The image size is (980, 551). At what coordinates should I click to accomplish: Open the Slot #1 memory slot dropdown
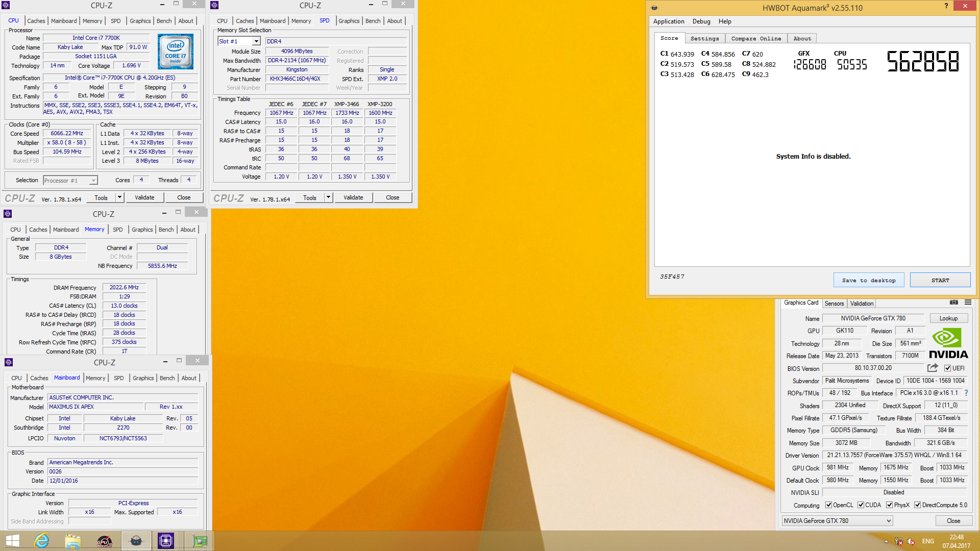click(239, 41)
